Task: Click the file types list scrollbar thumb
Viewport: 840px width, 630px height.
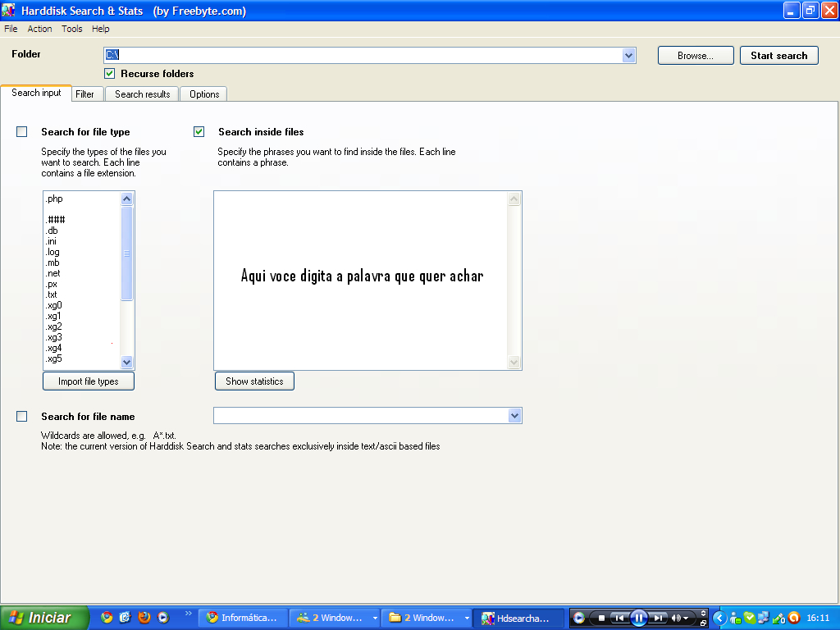Action: click(127, 253)
